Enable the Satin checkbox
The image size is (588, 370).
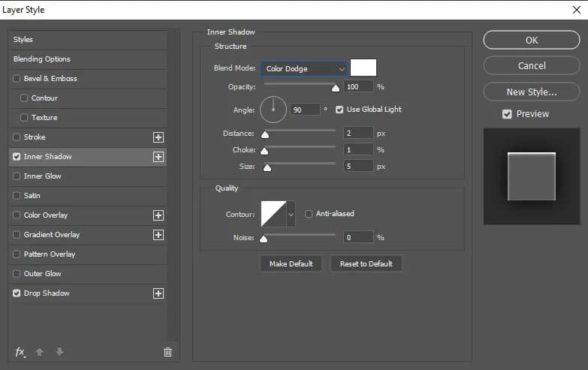point(17,195)
